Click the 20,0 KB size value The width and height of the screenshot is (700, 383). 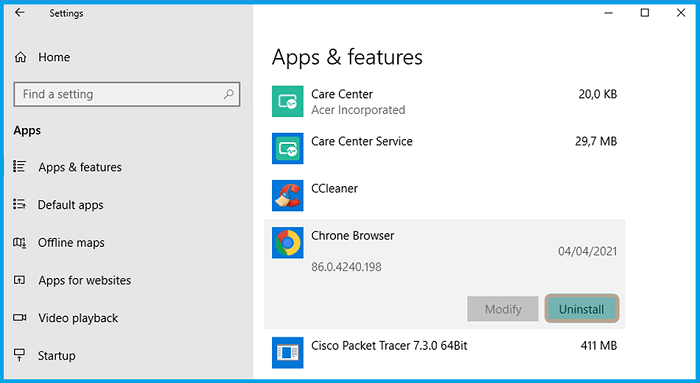(x=598, y=94)
